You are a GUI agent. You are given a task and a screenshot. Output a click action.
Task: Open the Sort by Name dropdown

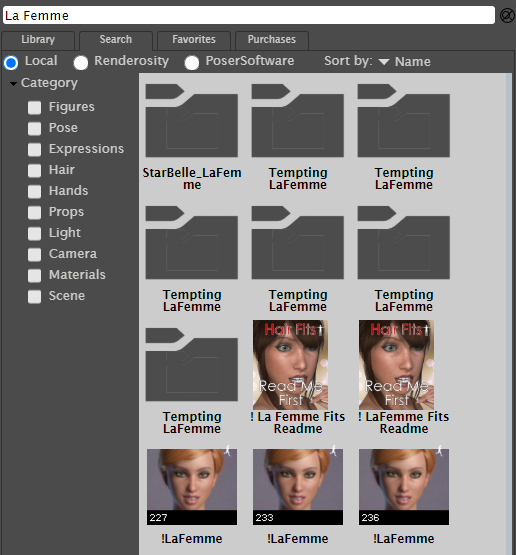pos(405,62)
